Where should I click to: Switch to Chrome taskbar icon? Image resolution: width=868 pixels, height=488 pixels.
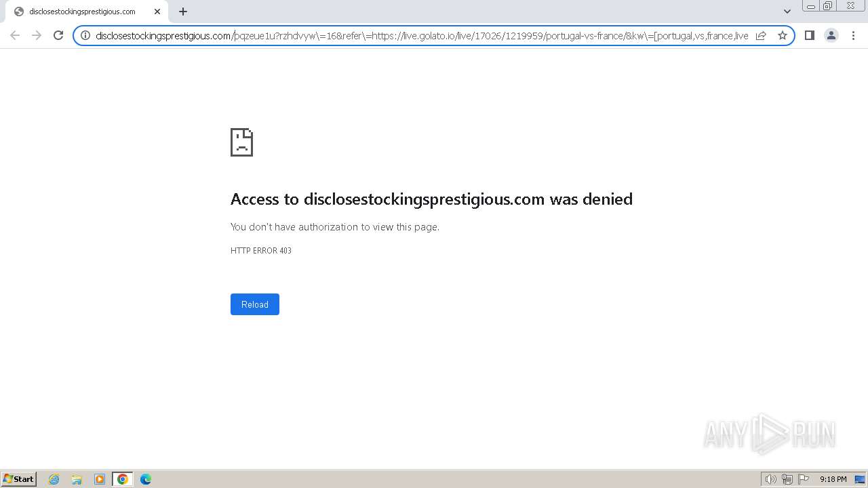pos(123,479)
